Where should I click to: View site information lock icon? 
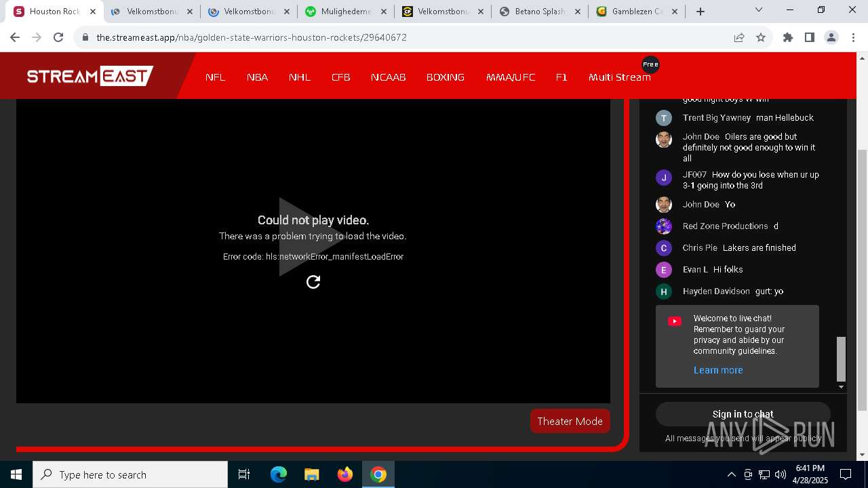[x=85, y=37]
